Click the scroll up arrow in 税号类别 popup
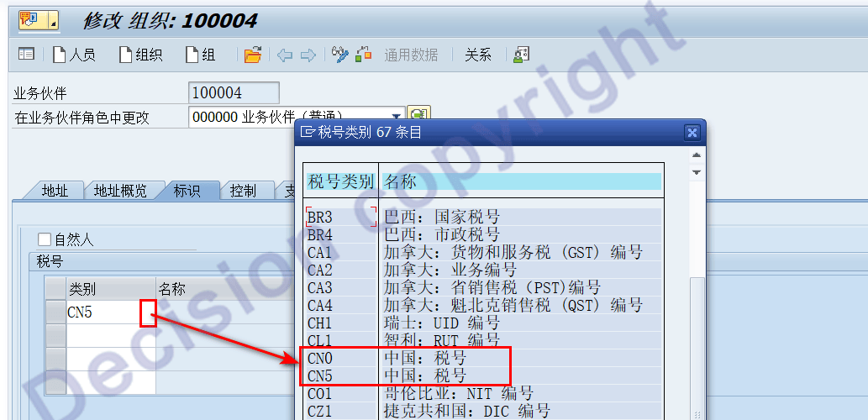868x420 pixels. click(x=695, y=156)
